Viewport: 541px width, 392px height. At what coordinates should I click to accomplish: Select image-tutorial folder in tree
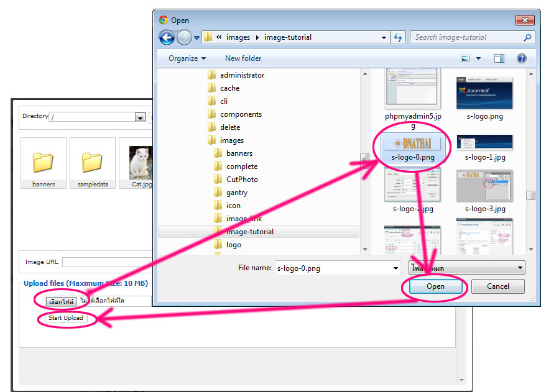click(249, 232)
